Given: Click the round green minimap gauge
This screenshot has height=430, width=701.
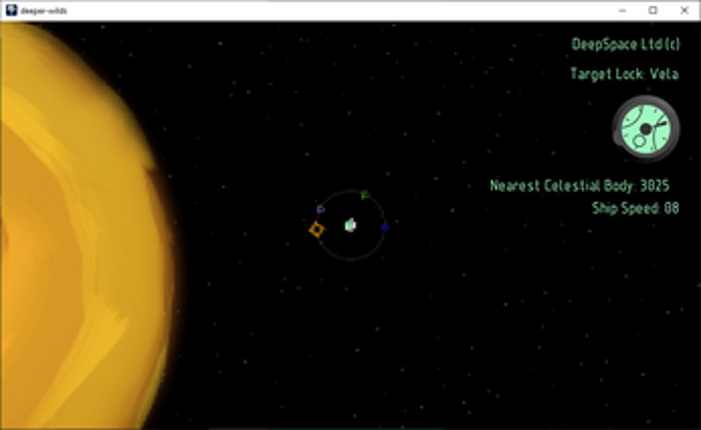Looking at the screenshot, I should pyautogui.click(x=646, y=129).
